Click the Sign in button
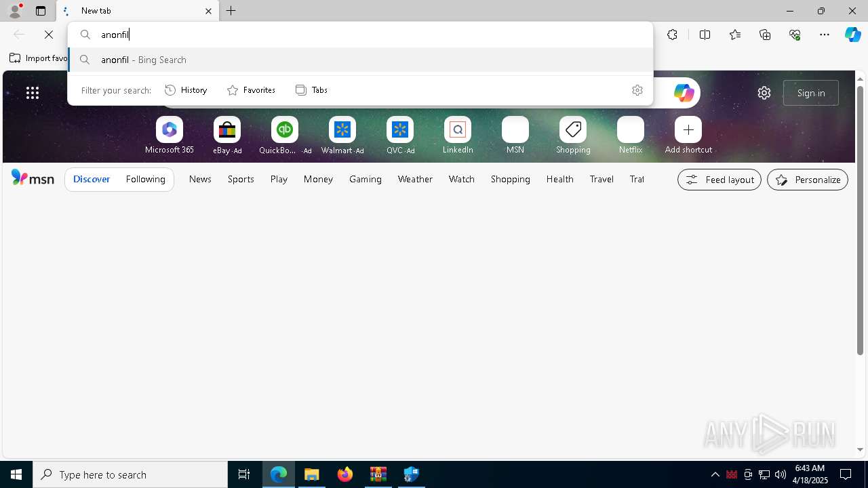The width and height of the screenshot is (868, 488). (x=811, y=93)
